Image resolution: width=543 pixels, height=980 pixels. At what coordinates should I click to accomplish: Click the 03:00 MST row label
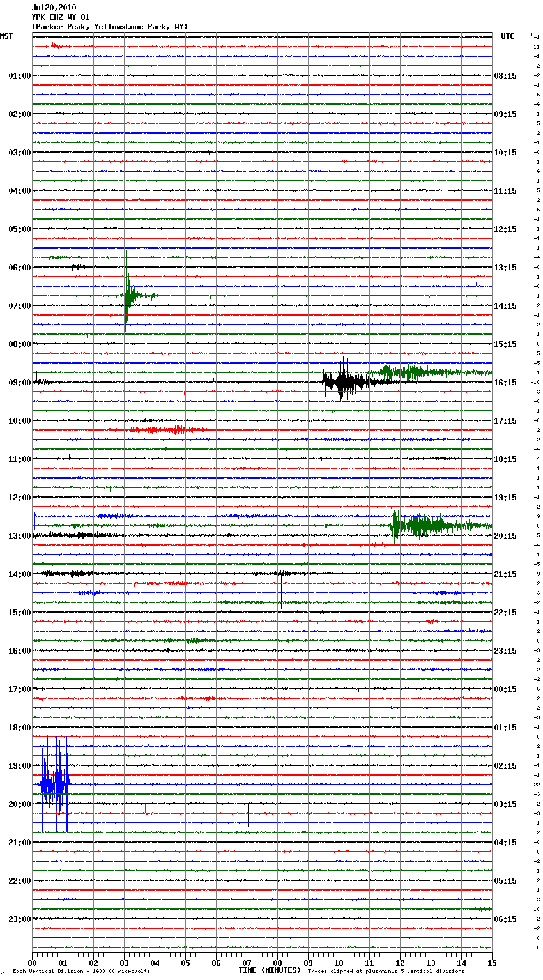[20, 153]
